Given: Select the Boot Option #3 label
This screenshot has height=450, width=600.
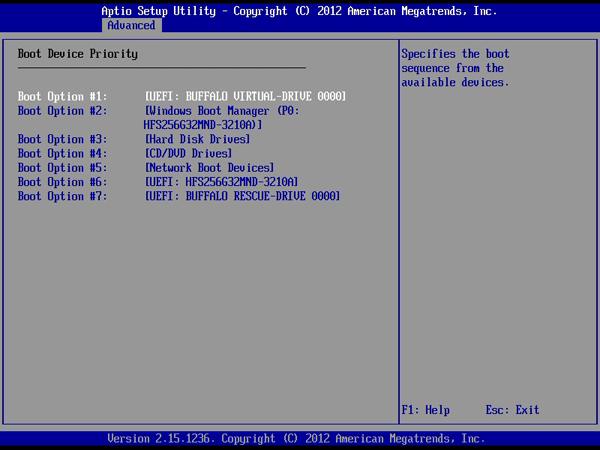Looking at the screenshot, I should [x=62, y=139].
